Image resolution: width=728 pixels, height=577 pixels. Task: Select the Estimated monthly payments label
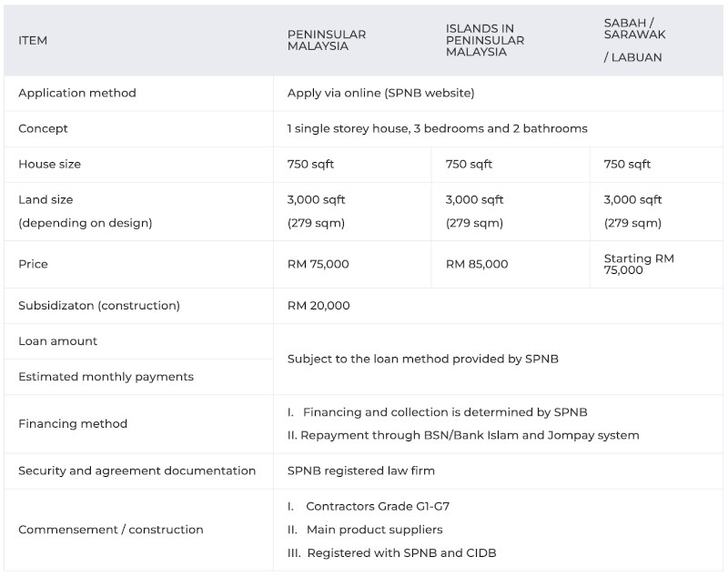[106, 377]
